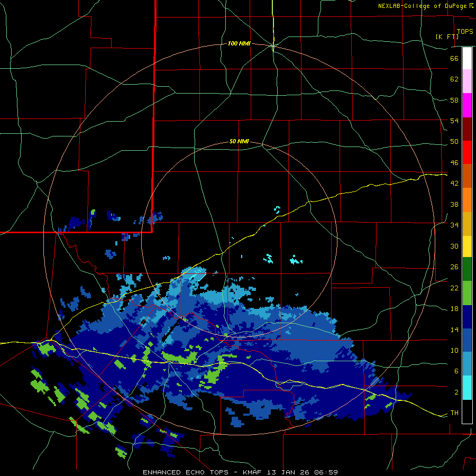Click the legend value 46
The width and height of the screenshot is (476, 476).
pyautogui.click(x=454, y=163)
